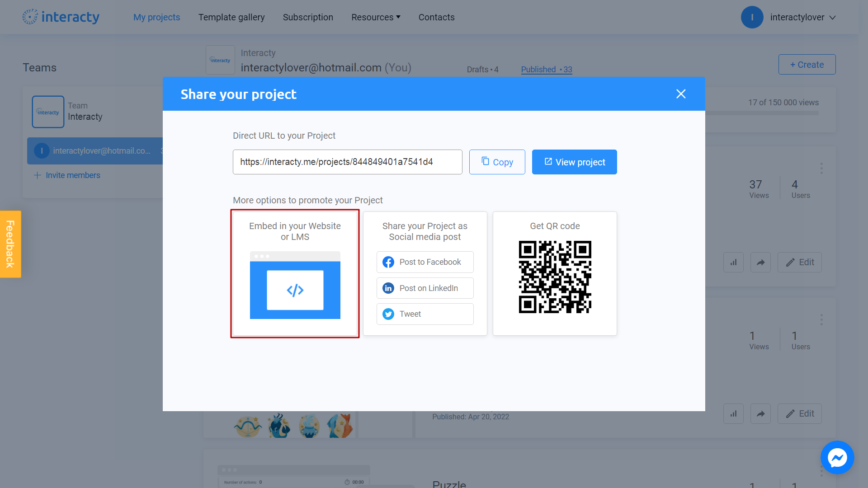This screenshot has width=868, height=488.
Task: Click the View project blue button
Action: pyautogui.click(x=575, y=162)
